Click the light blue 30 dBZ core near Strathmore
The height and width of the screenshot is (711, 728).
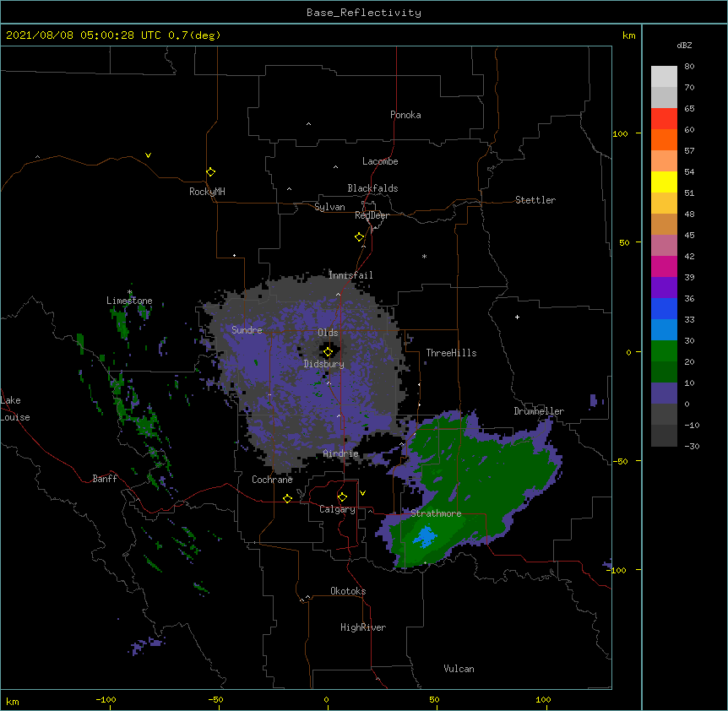[426, 536]
